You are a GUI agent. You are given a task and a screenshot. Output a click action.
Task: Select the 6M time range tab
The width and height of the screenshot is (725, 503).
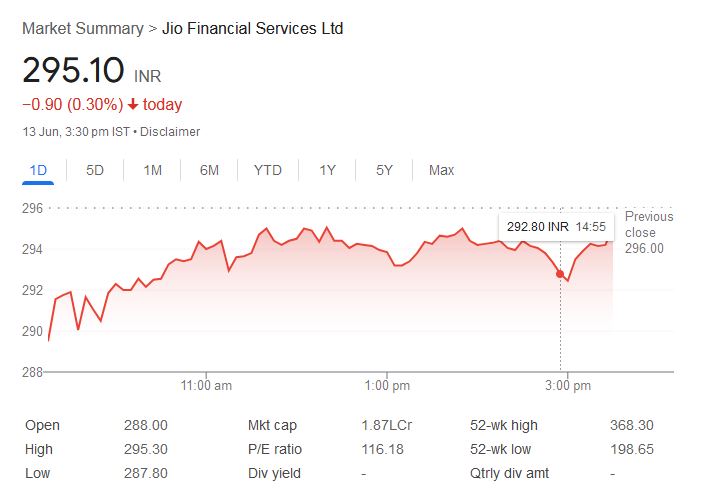[x=209, y=170]
